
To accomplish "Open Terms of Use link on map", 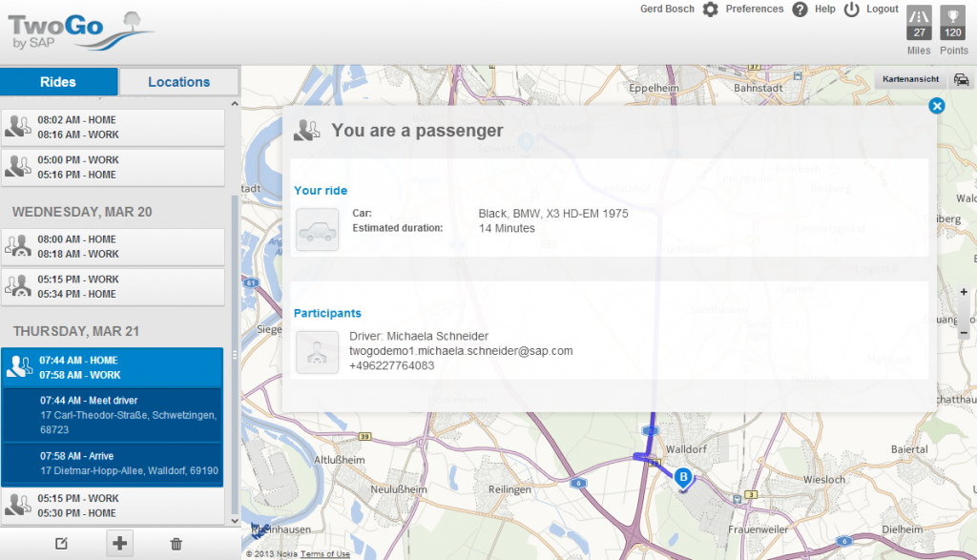I will tap(324, 553).
